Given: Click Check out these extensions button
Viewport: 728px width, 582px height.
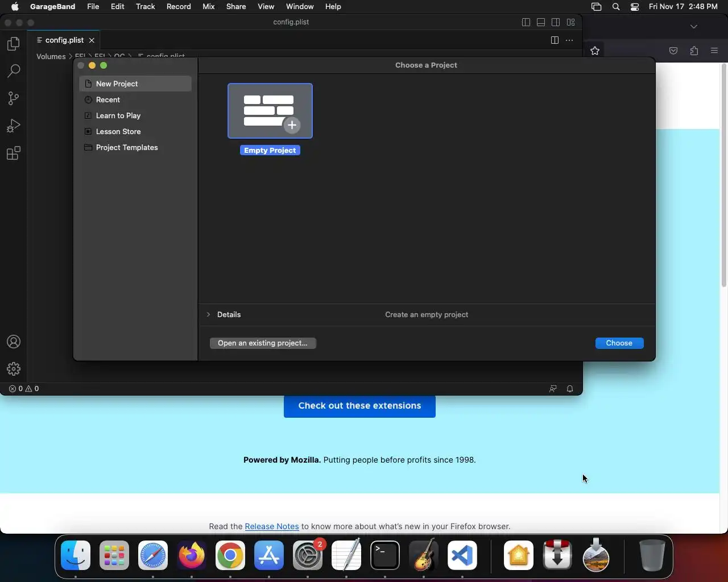Looking at the screenshot, I should [359, 406].
